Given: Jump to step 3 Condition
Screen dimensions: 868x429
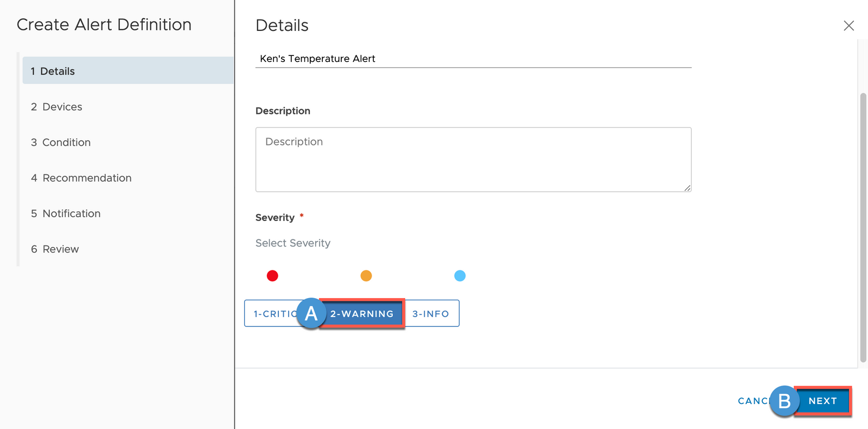Looking at the screenshot, I should 61,142.
